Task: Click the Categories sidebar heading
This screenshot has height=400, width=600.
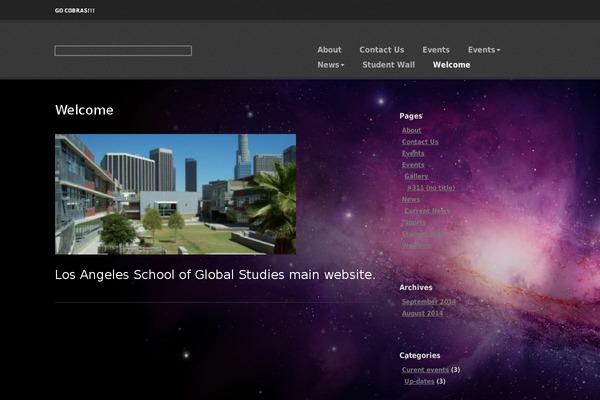Action: pos(420,356)
